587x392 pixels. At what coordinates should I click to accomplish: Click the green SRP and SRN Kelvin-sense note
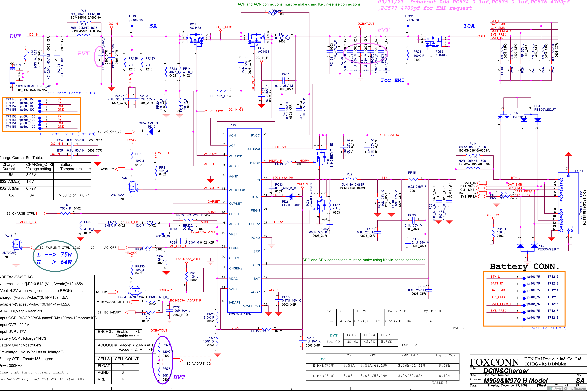click(x=364, y=260)
